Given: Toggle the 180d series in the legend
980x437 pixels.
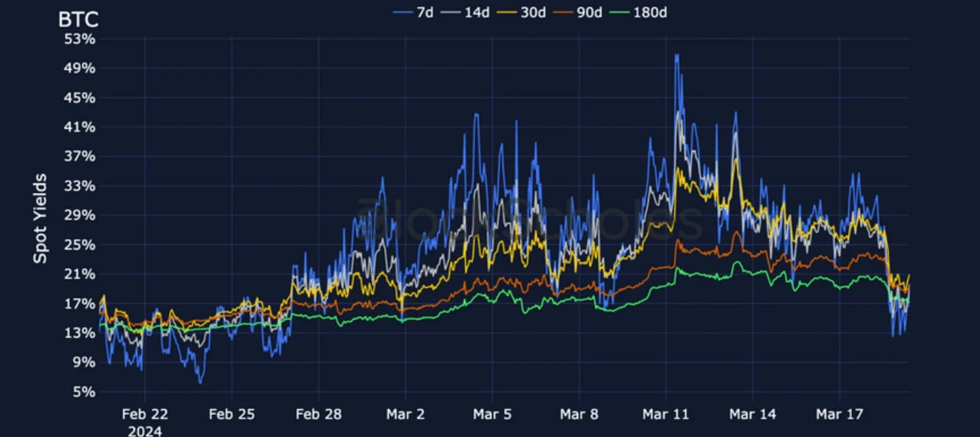Looking at the screenshot, I should point(639,12).
